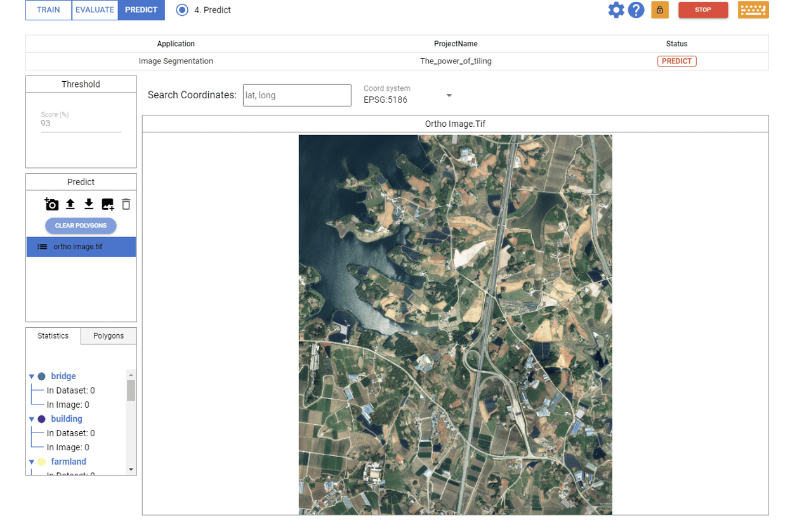Click the upload icon in Predict panel
Viewport: 797px width, 532px height.
coord(70,204)
